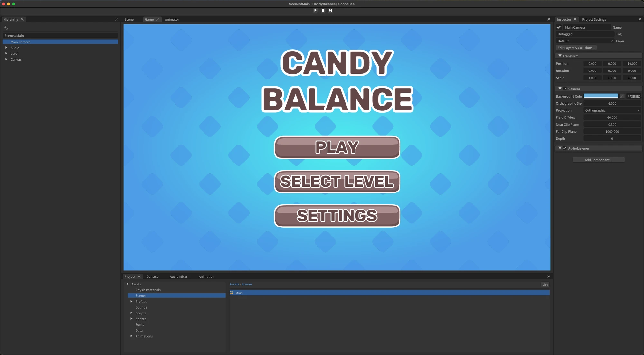Pause the game with the Pause icon
Image resolution: width=644 pixels, height=355 pixels.
(323, 10)
